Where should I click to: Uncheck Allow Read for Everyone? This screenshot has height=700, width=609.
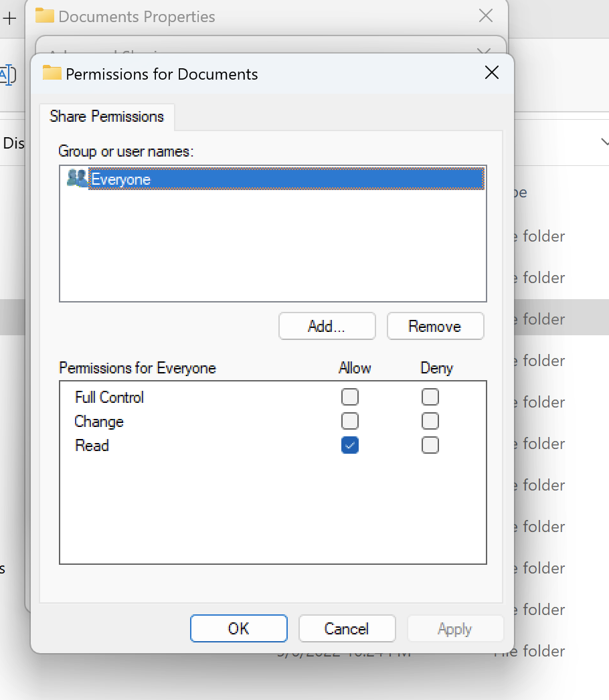pyautogui.click(x=349, y=445)
